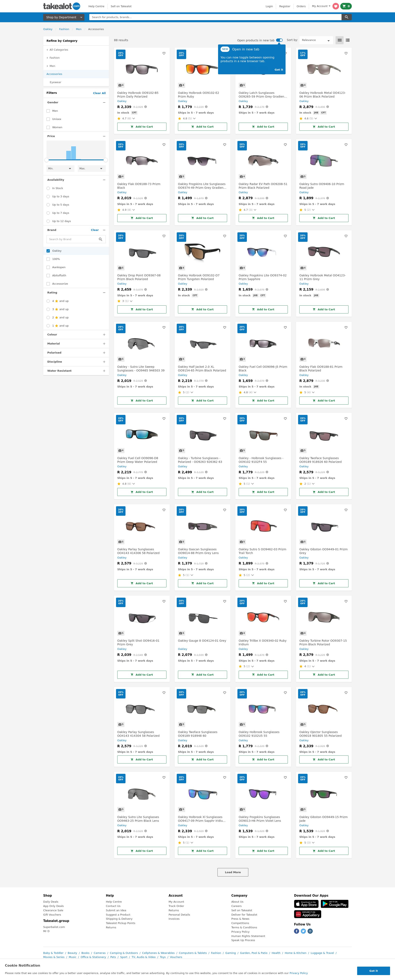Viewport: 395px width, 980px height.
Task: Get the app on Google Play
Action: [335, 904]
